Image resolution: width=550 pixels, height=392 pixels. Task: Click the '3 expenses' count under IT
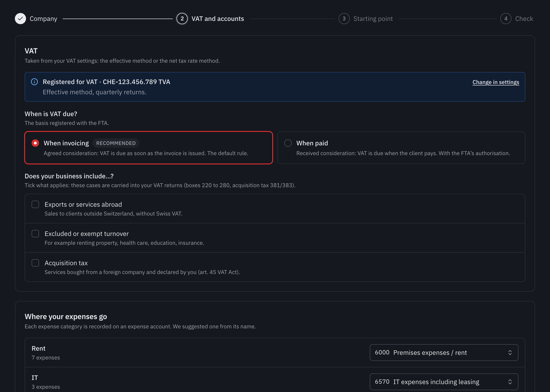click(x=46, y=387)
